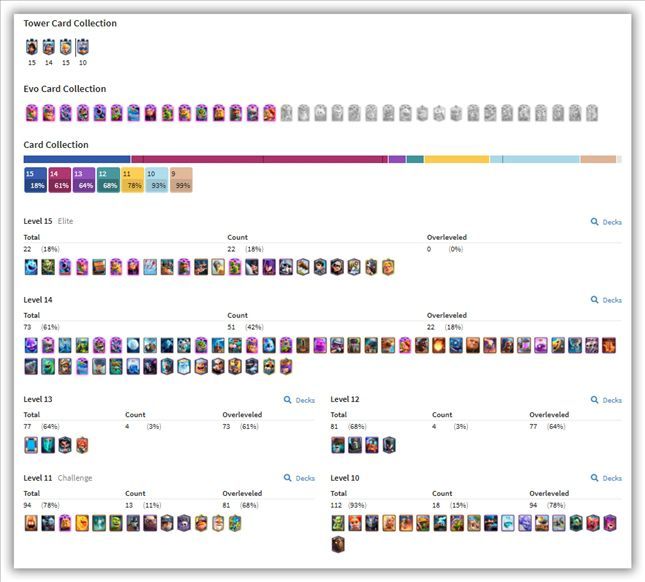Select the tower card labeled level 10
645x582 pixels.
(83, 47)
